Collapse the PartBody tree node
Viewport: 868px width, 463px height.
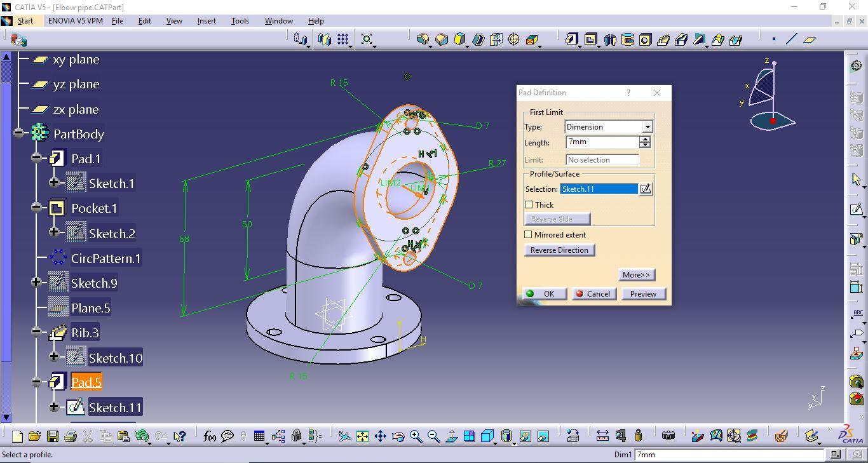tap(19, 133)
